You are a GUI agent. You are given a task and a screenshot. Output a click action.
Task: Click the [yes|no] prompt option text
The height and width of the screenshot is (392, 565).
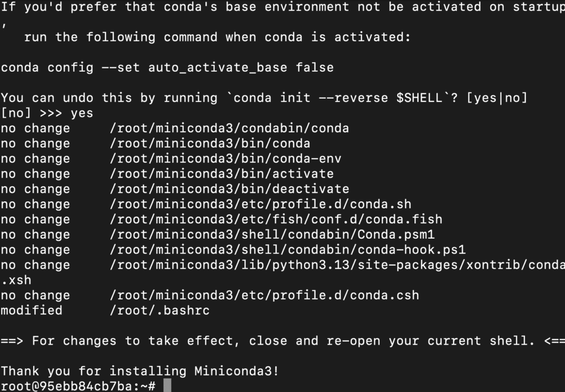pos(497,98)
